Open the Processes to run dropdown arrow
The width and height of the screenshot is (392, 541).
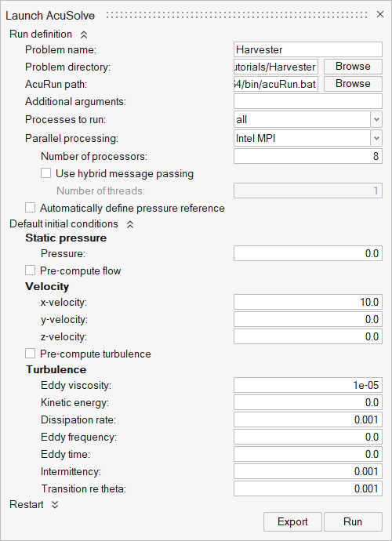[376, 119]
